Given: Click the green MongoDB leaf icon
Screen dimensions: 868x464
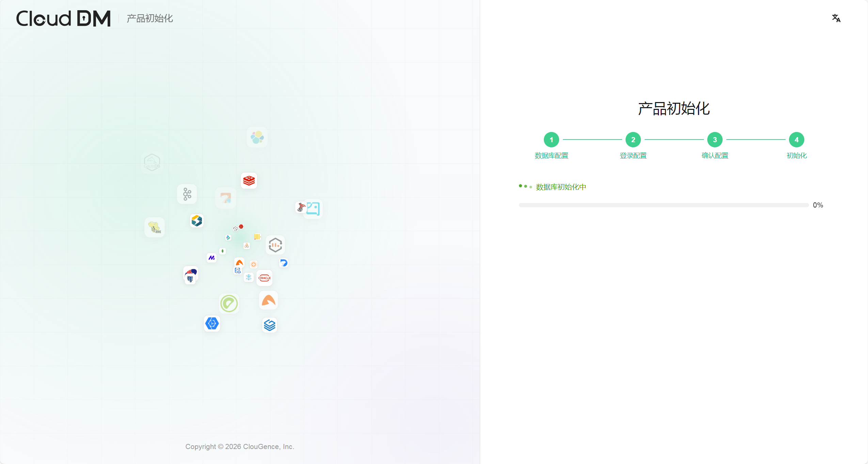Looking at the screenshot, I should pyautogui.click(x=222, y=251).
